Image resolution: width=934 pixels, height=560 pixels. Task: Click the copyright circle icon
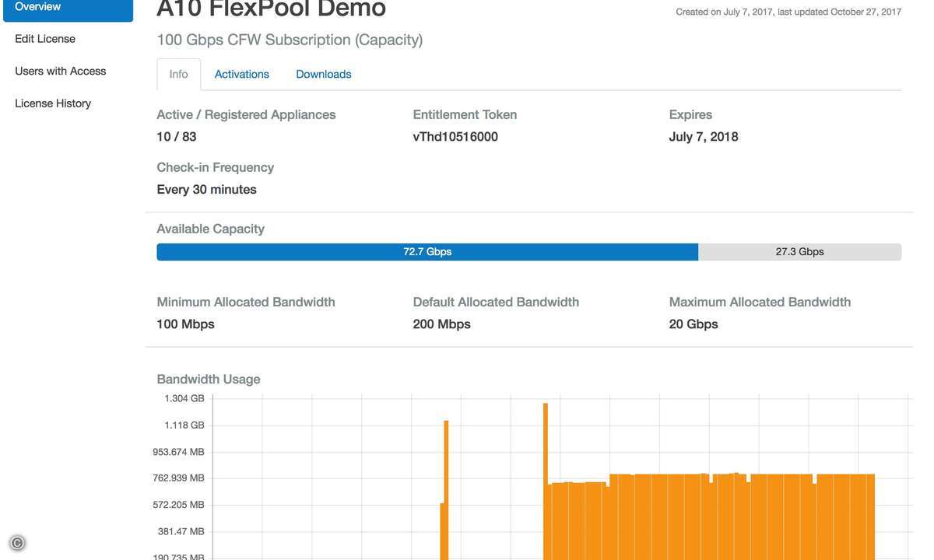(17, 543)
